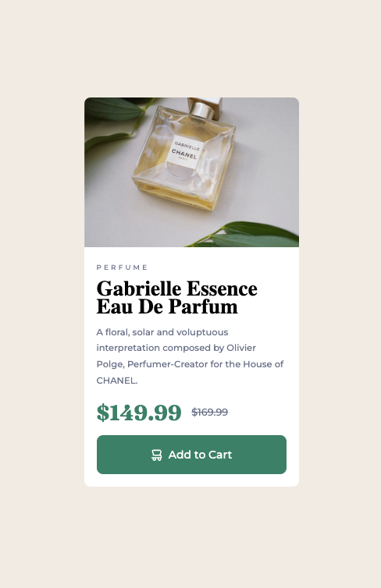This screenshot has width=381, height=588.
Task: Click the green leaves at photo's top-left
Action: pos(115,122)
